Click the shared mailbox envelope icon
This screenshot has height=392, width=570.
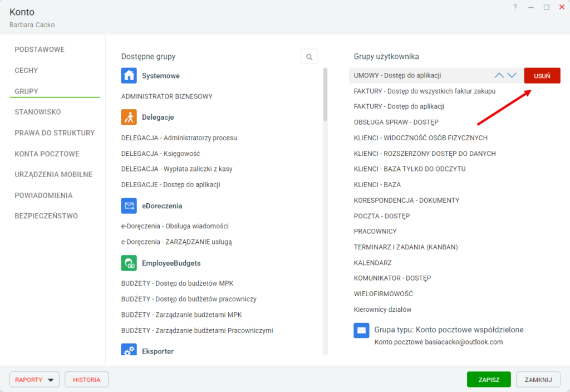click(x=361, y=330)
